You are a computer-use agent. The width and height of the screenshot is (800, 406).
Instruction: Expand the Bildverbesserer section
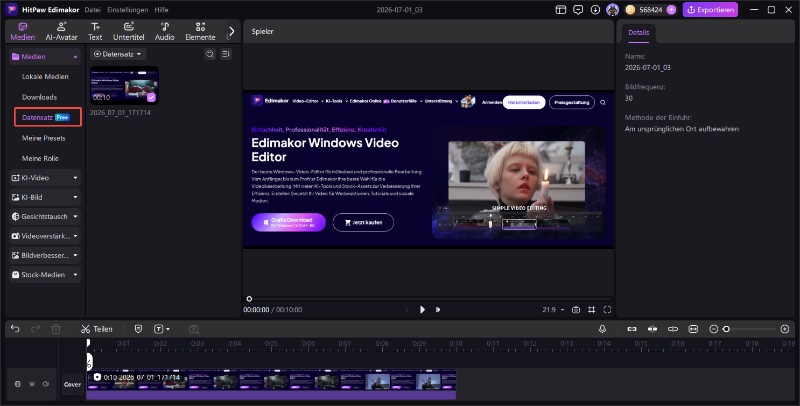(x=45, y=255)
